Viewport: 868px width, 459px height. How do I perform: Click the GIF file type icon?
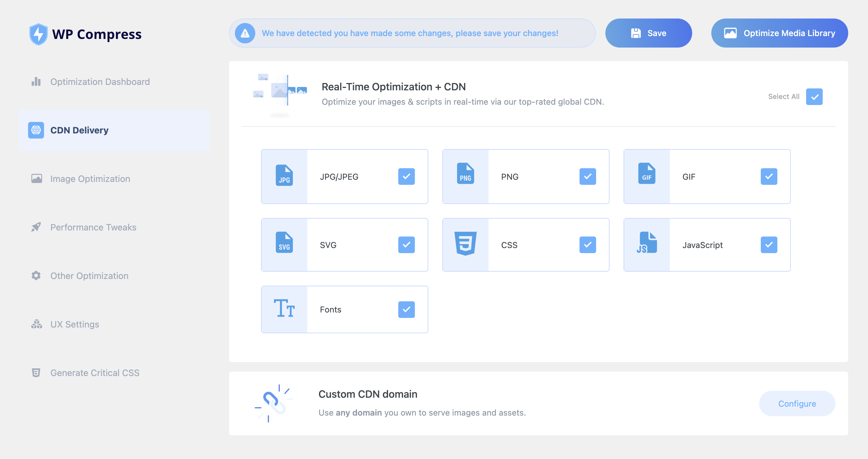pos(647,174)
